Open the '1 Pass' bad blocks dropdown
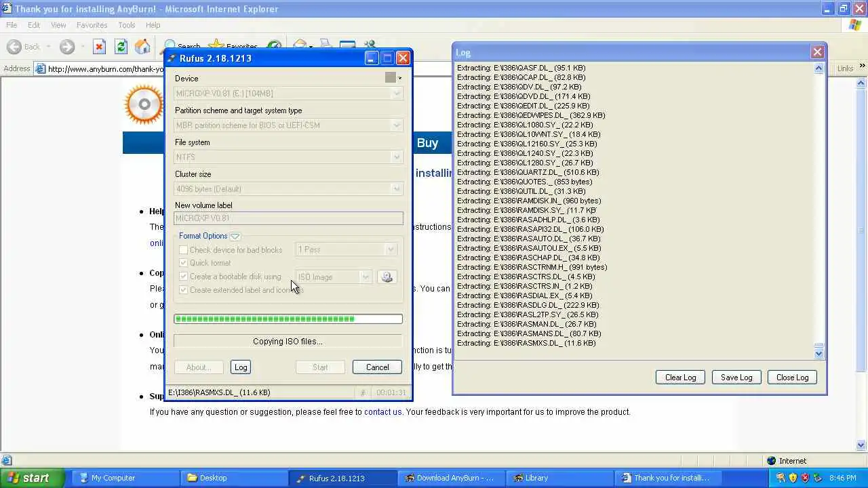Screen dimensions: 868x488 pyautogui.click(x=346, y=249)
